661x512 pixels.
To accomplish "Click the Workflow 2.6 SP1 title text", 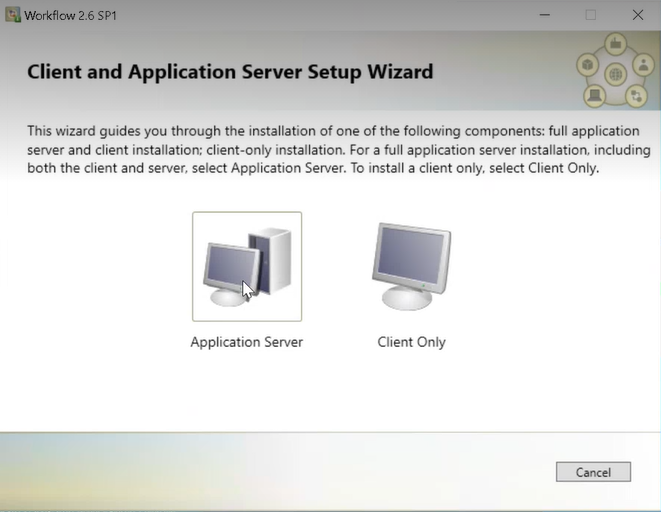I will 70,16.
